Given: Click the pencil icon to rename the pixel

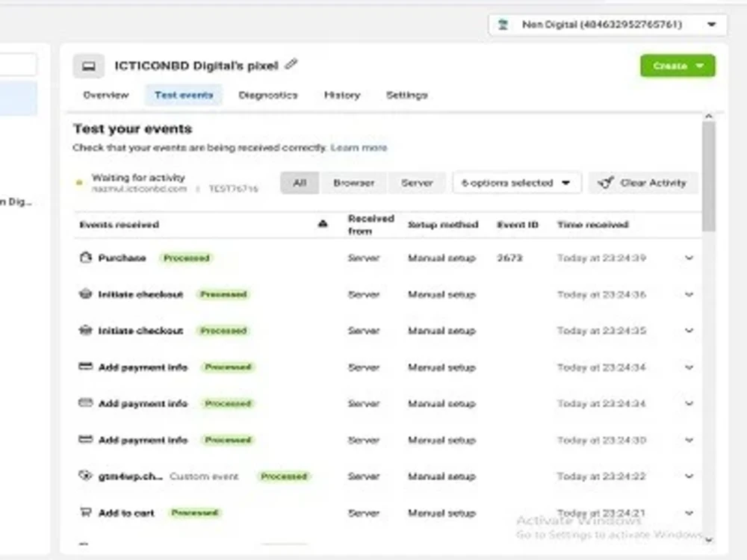Looking at the screenshot, I should click(x=291, y=65).
